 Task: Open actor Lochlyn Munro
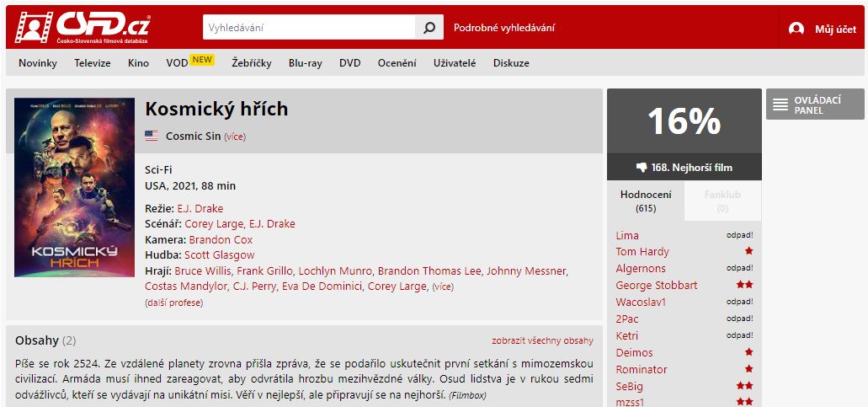334,270
